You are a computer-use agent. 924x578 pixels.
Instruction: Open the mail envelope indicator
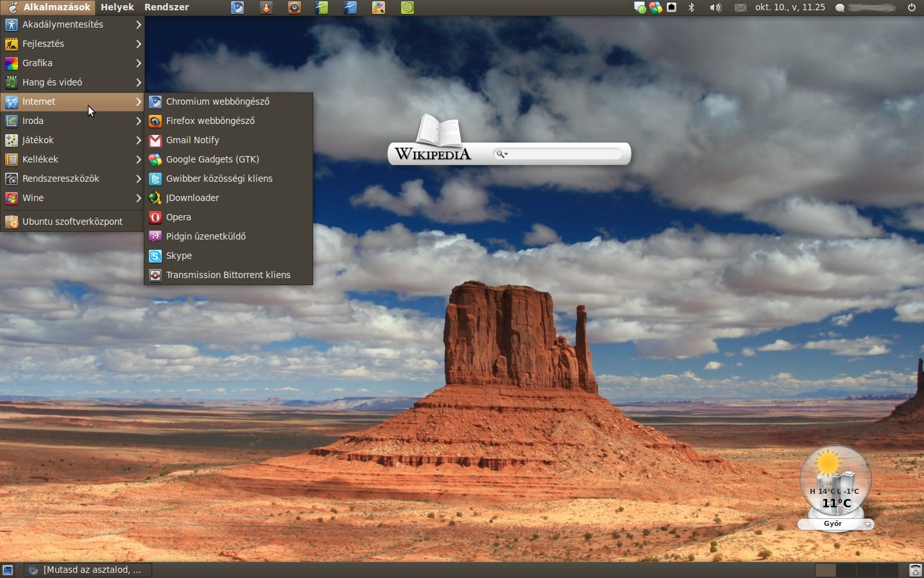pos(740,8)
